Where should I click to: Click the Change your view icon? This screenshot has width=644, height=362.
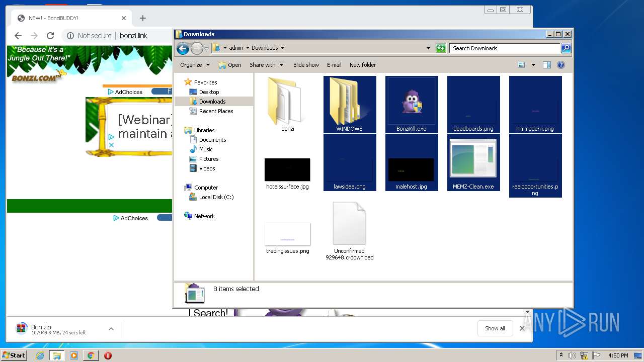(x=521, y=65)
